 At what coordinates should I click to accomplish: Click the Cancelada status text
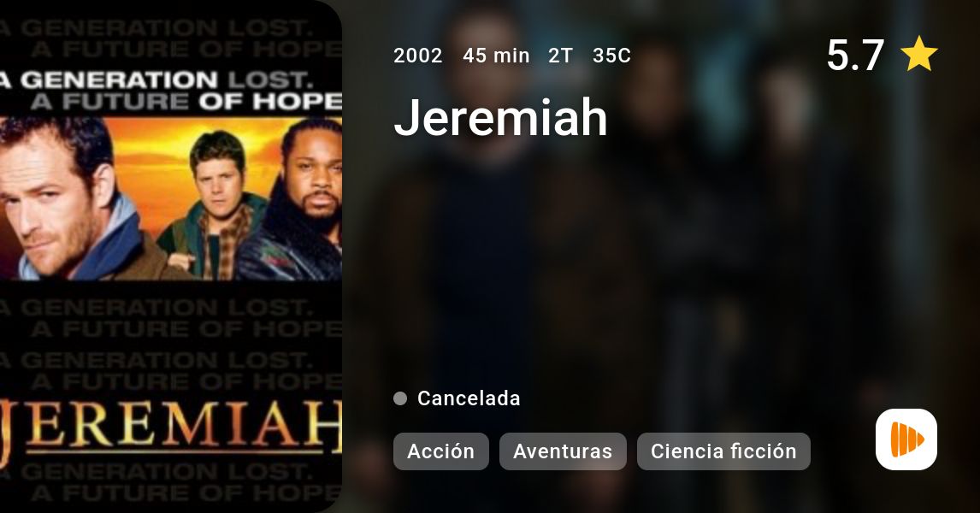[x=469, y=398]
